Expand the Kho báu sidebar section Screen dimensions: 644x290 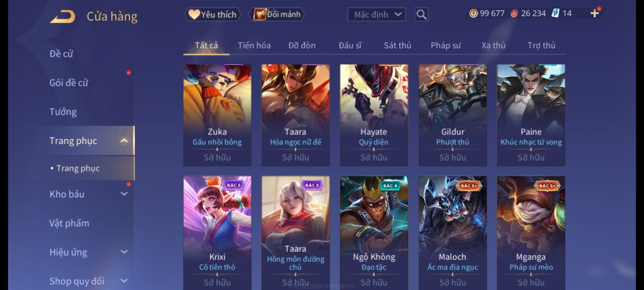point(124,194)
